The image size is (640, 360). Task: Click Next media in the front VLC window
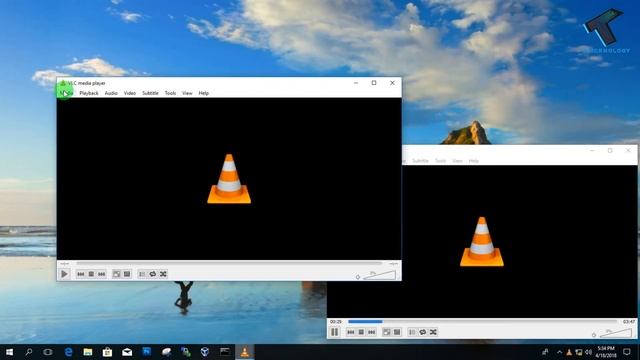click(102, 274)
